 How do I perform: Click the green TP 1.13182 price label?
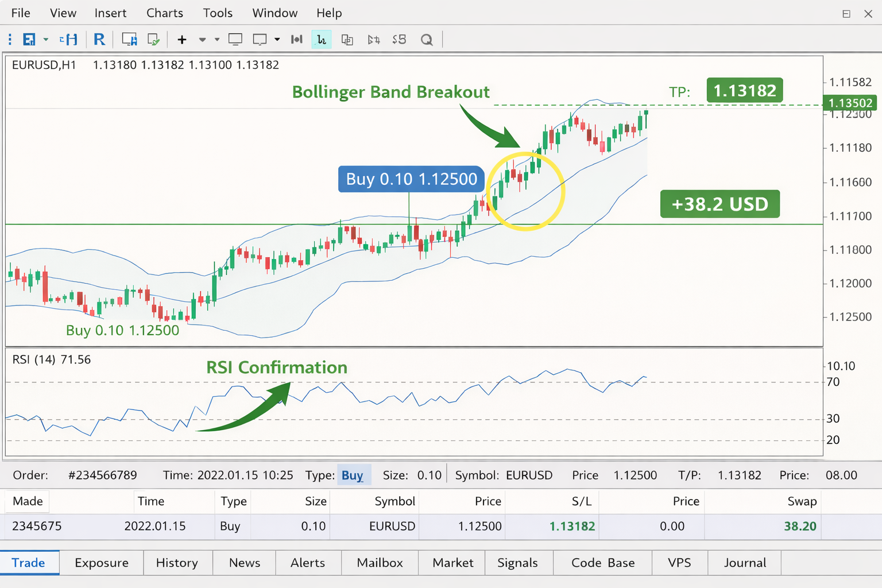click(x=744, y=90)
